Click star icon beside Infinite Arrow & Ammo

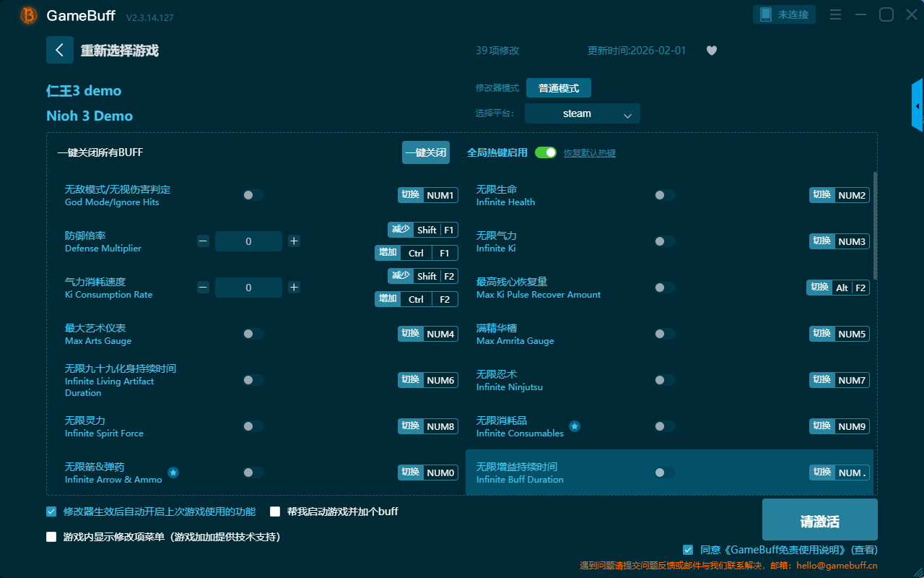point(173,473)
